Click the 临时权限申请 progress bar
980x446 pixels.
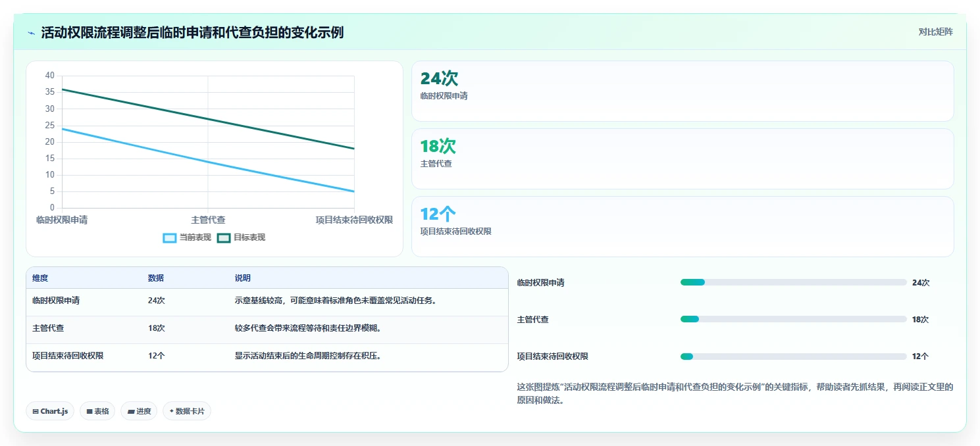(x=793, y=282)
